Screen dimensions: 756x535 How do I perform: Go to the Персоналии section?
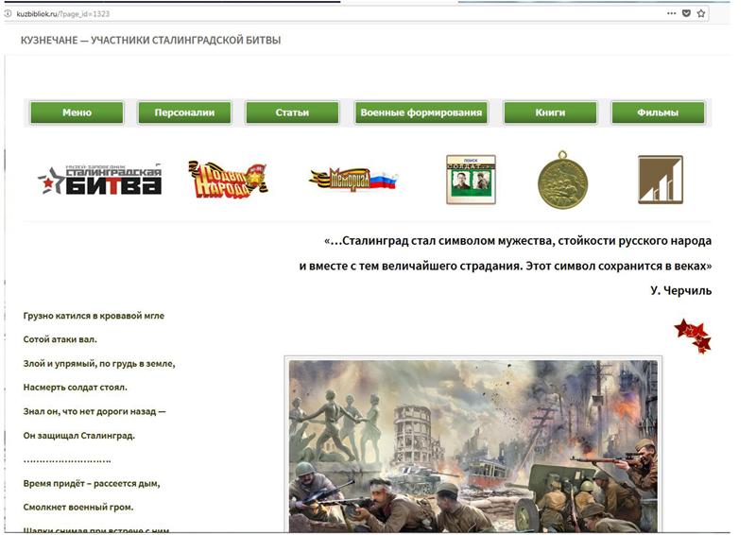click(183, 112)
